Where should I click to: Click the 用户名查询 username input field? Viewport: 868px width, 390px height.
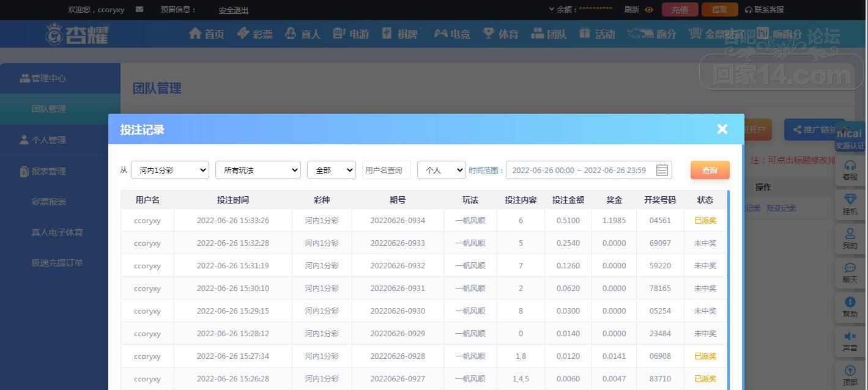pyautogui.click(x=386, y=170)
